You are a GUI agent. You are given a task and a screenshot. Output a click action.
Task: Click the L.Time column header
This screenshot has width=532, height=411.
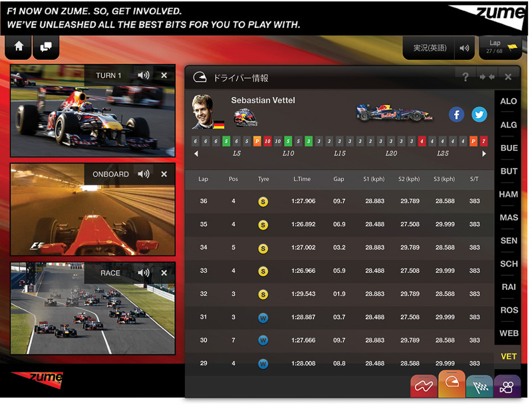pyautogui.click(x=302, y=179)
